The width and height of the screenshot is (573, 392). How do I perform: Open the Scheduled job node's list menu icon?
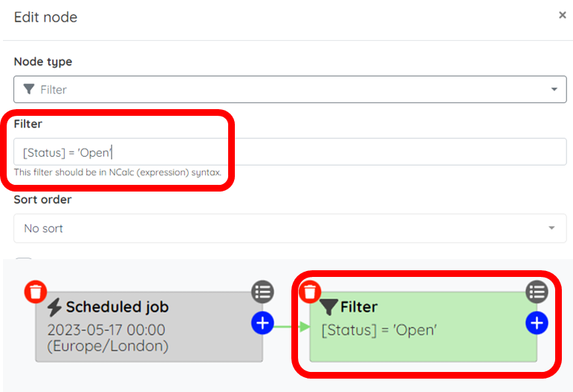tap(262, 292)
